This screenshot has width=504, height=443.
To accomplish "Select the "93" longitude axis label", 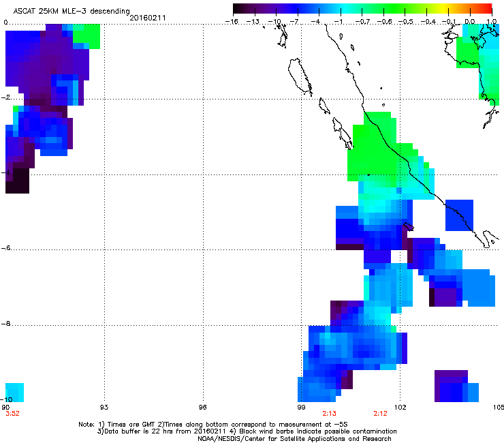I will 104,408.
